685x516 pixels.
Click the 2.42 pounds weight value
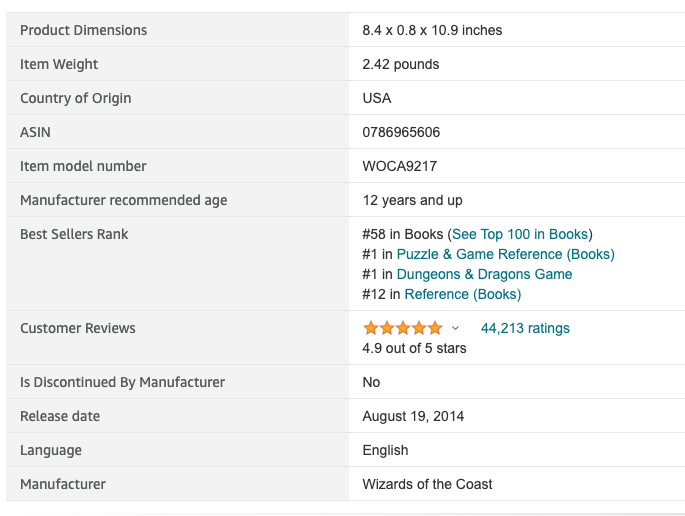click(x=400, y=64)
